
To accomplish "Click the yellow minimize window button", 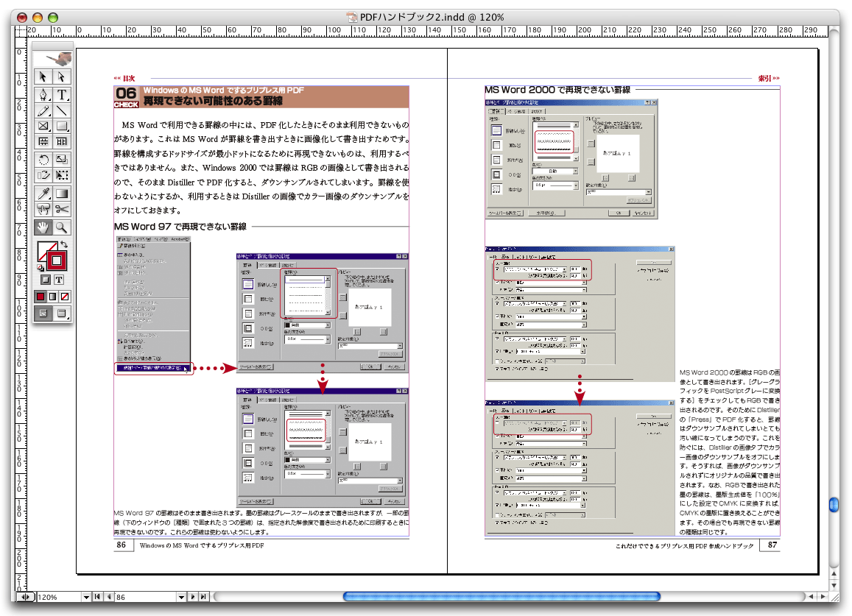I will 37,18.
